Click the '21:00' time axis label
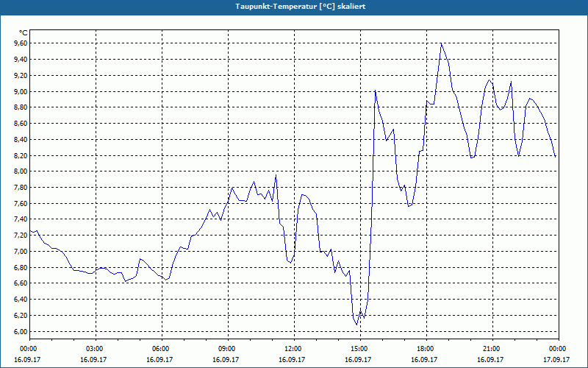This screenshot has width=588, height=368. [492, 349]
